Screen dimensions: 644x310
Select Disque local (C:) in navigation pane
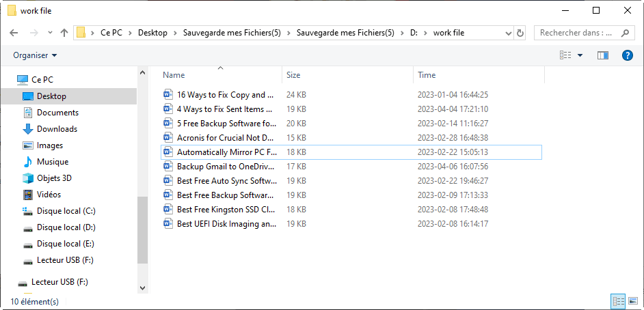(x=66, y=211)
